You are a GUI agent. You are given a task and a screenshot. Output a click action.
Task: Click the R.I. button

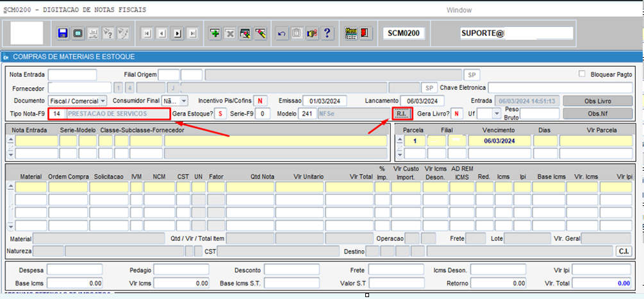pos(402,114)
